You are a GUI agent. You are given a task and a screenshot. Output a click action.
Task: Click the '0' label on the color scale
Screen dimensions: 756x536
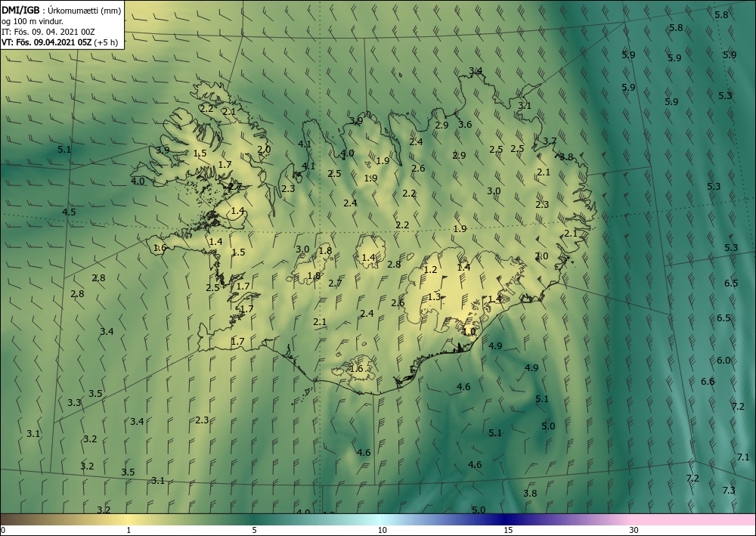click(x=3, y=530)
